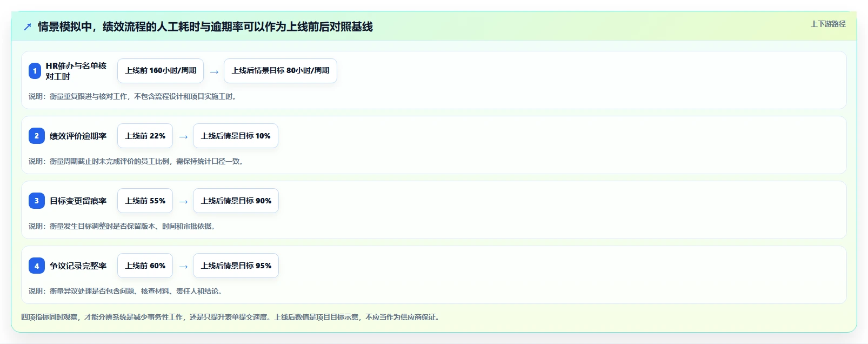This screenshot has width=868, height=344.
Task: Click the 上线前 22% chip
Action: (x=145, y=136)
